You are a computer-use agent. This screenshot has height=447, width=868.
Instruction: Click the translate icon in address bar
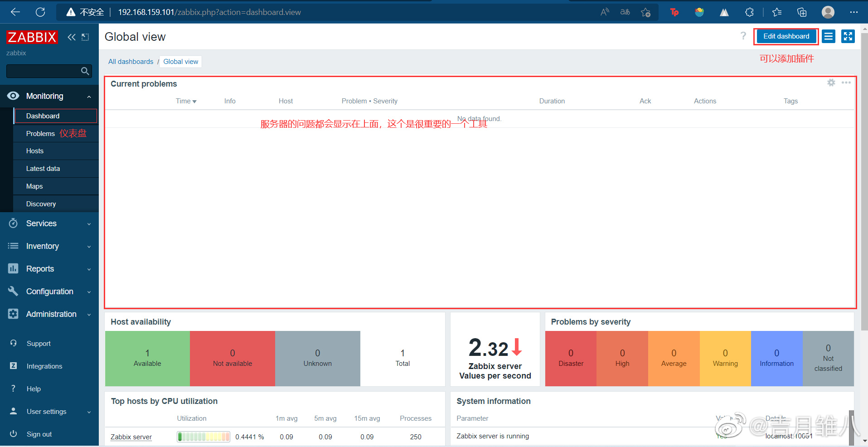click(x=625, y=12)
